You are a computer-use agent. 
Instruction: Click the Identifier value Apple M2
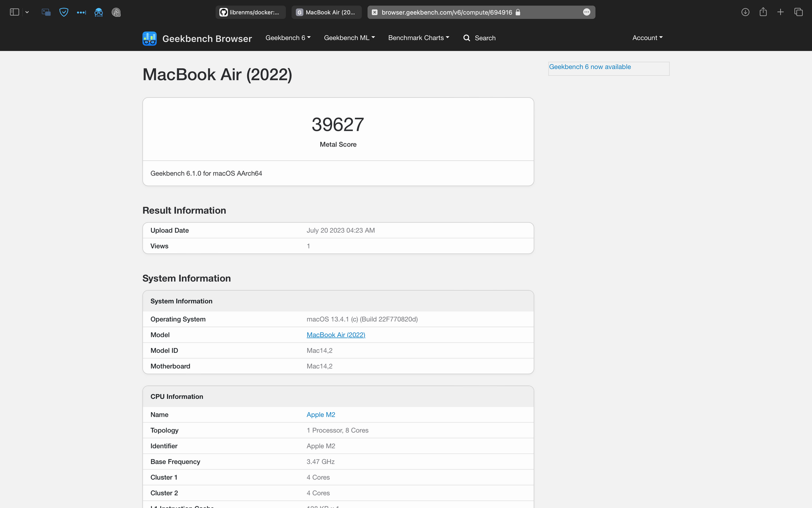[321, 446]
